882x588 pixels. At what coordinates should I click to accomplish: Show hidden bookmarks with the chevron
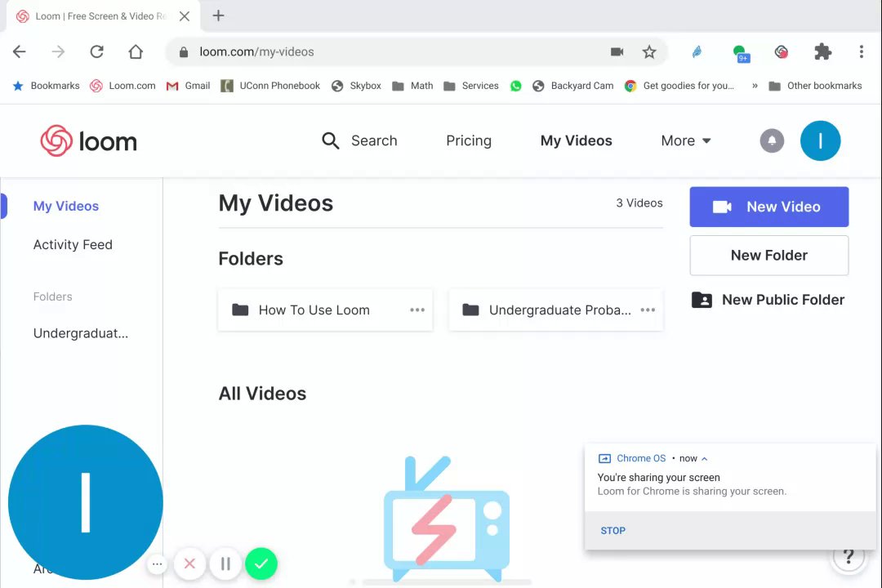click(755, 86)
